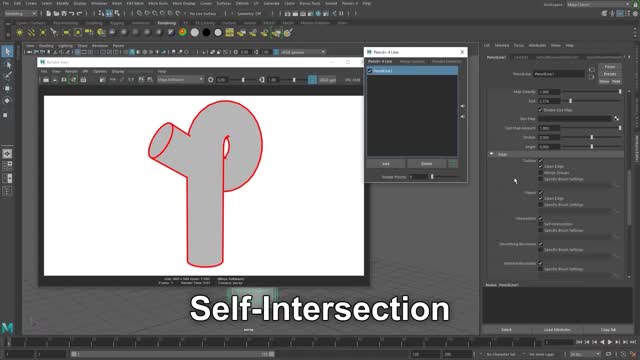Click the Undo arrow icon in status line
This screenshot has width=640, height=360.
72,13
